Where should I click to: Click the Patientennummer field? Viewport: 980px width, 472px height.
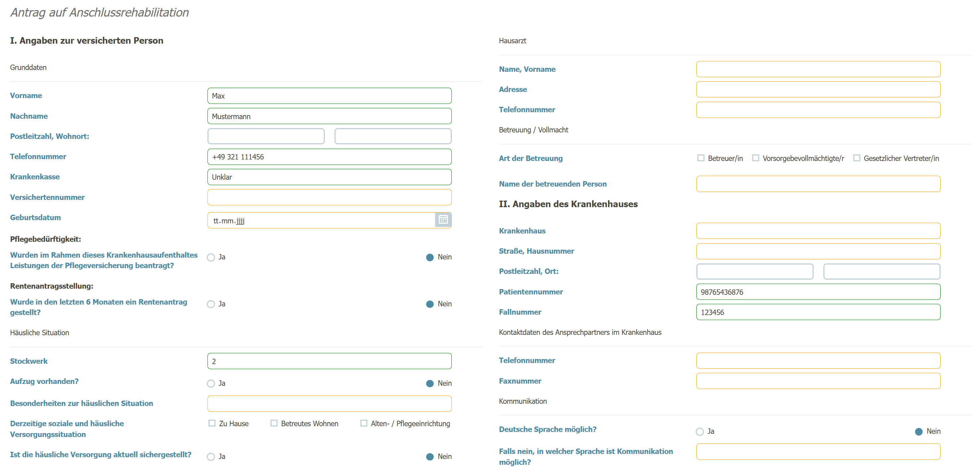pos(818,292)
